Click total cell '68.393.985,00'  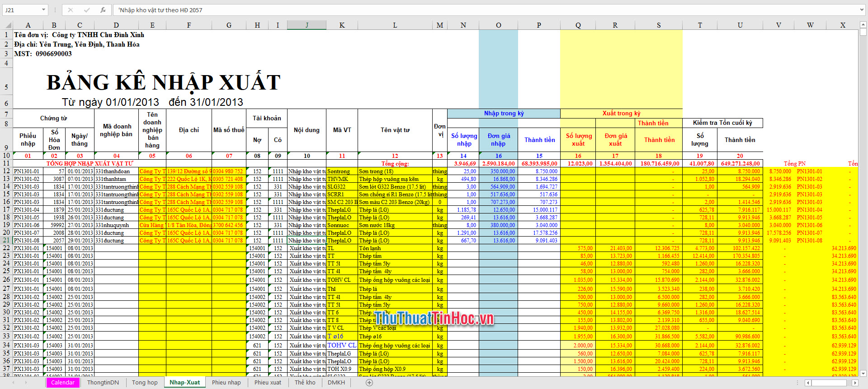click(539, 164)
